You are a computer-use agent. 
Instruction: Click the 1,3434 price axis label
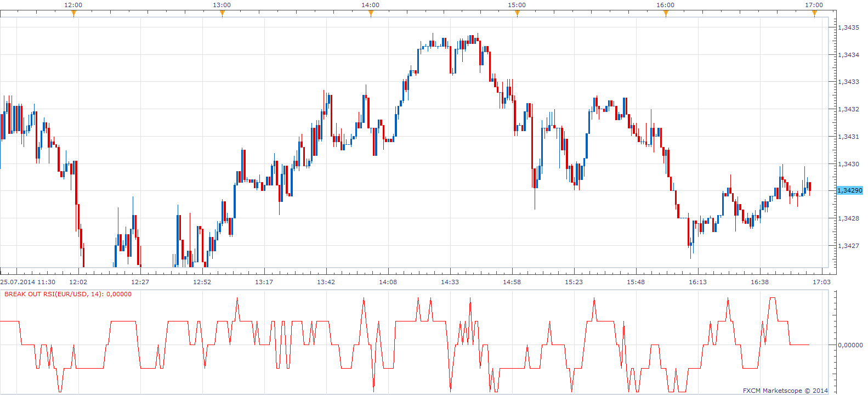tap(848, 55)
